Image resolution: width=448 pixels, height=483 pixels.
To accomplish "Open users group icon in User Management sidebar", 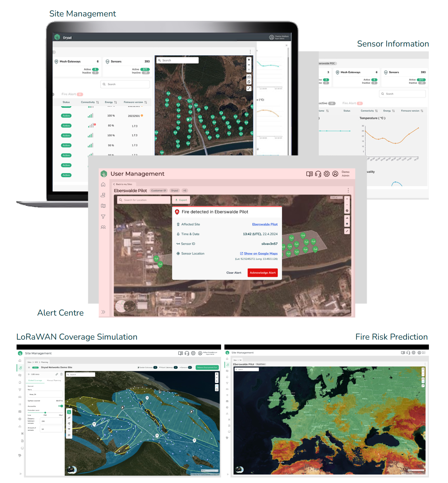I will pyautogui.click(x=103, y=227).
